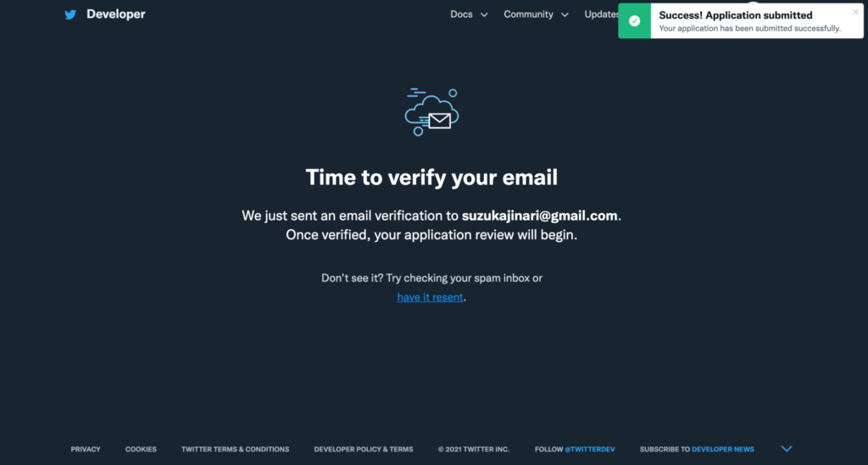
Task: Expand the Community dropdown chevron
Action: [565, 15]
